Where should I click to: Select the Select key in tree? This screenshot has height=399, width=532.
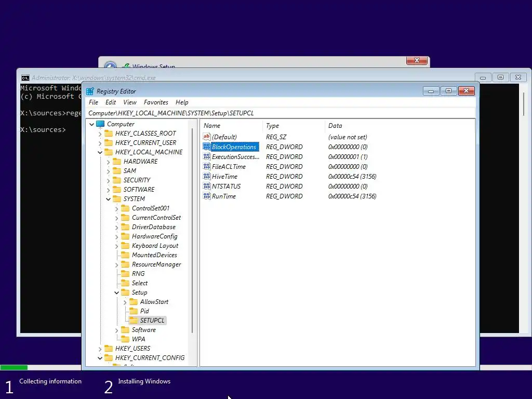coord(139,283)
